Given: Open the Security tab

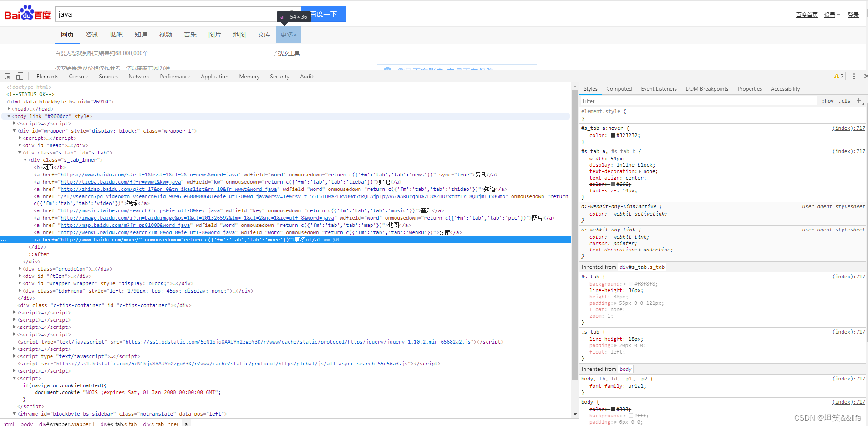Looking at the screenshot, I should point(279,77).
